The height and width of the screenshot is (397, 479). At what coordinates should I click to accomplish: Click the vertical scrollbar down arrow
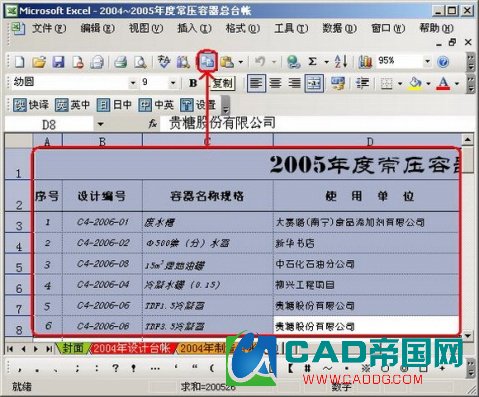[x=468, y=335]
